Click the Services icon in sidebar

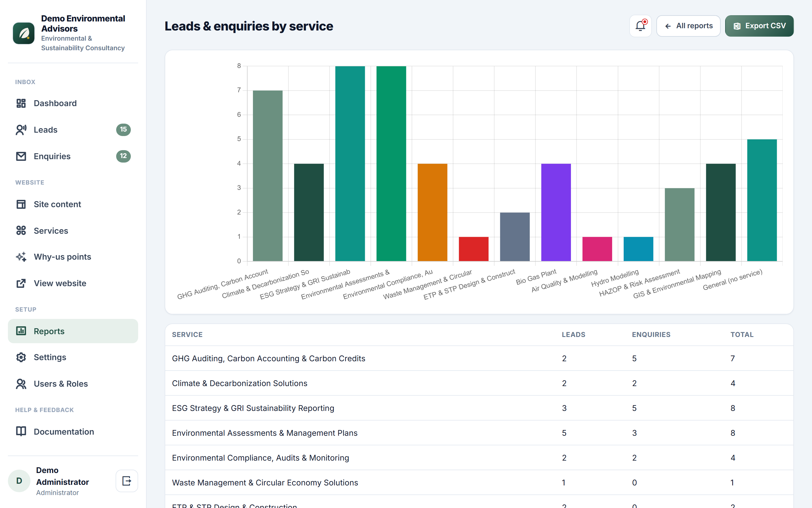(21, 231)
